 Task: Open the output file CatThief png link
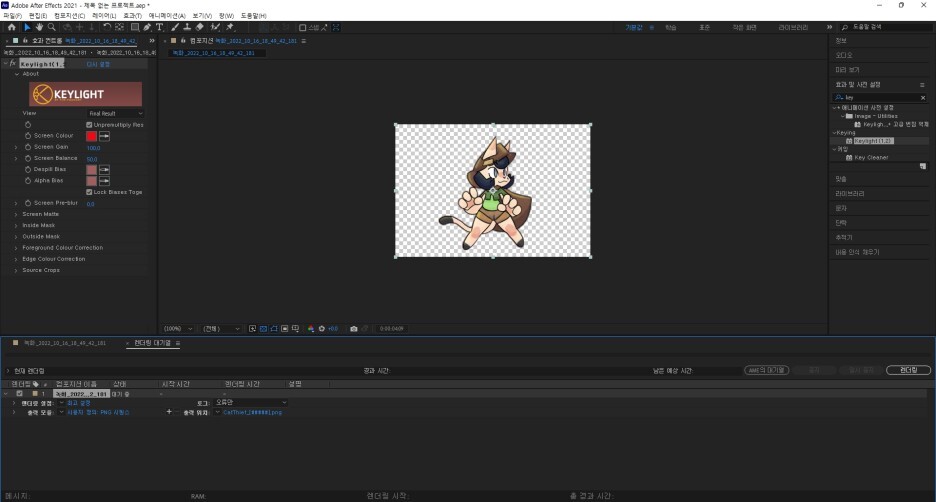pos(253,412)
